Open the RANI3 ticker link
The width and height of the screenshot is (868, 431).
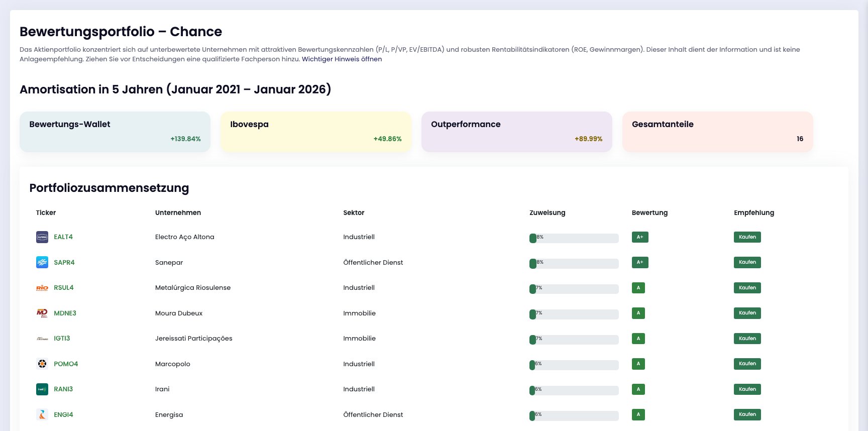[x=63, y=389]
